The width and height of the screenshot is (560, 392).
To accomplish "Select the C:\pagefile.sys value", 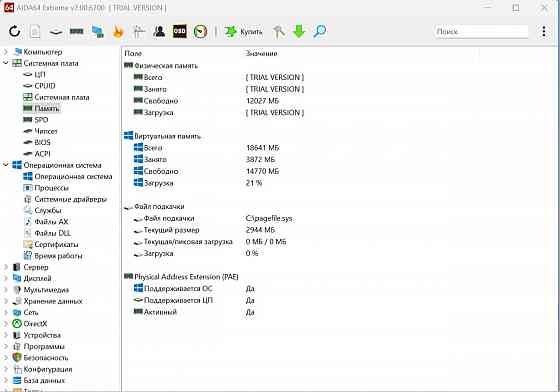I will point(269,218).
